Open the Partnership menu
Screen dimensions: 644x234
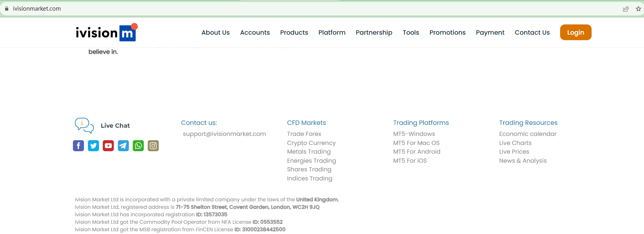374,33
